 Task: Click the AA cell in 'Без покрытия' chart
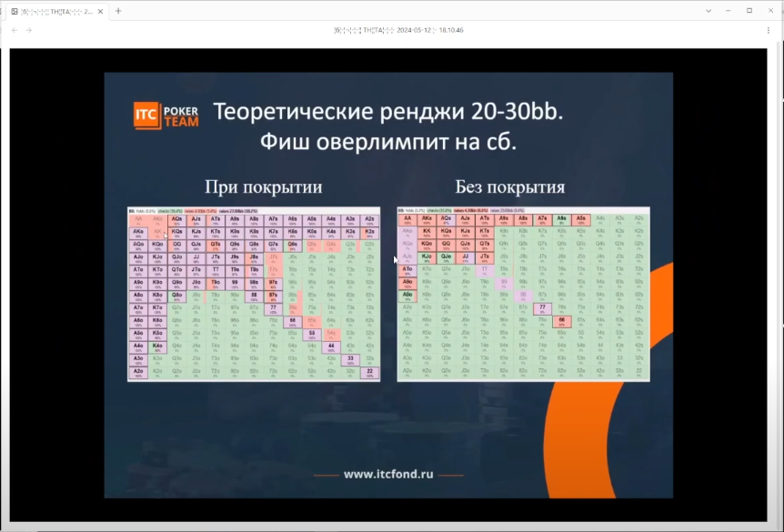(407, 220)
